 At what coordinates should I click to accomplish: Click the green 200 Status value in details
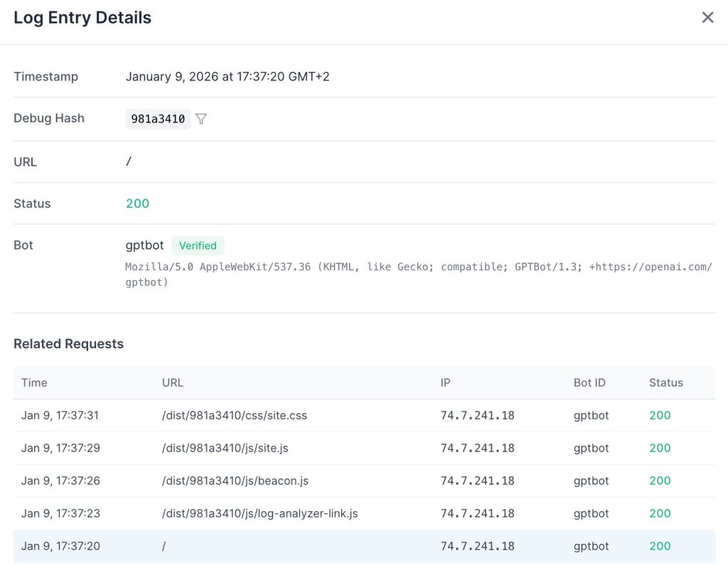coord(137,203)
